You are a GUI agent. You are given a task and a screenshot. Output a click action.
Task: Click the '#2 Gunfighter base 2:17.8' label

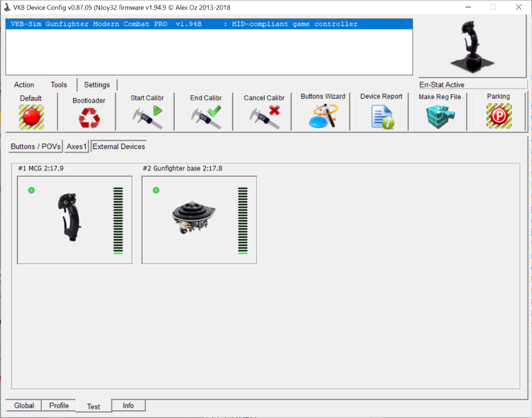[x=182, y=168]
